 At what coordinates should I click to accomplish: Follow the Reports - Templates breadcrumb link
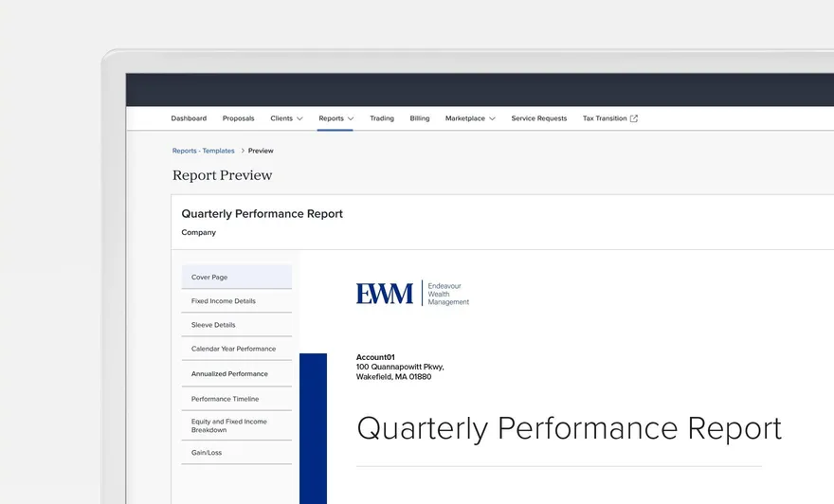tap(203, 151)
